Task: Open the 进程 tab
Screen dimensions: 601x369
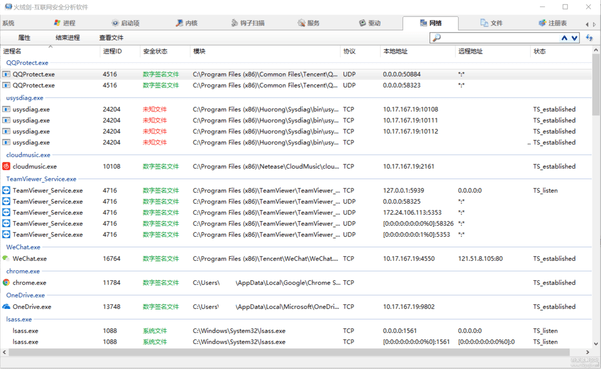Action: 64,23
